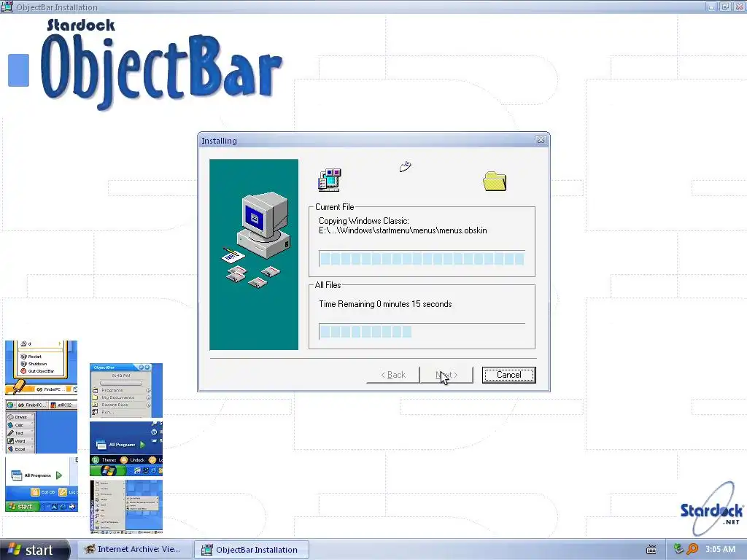The image size is (747, 560).
Task: Close the Installing dialog with X
Action: (x=541, y=140)
